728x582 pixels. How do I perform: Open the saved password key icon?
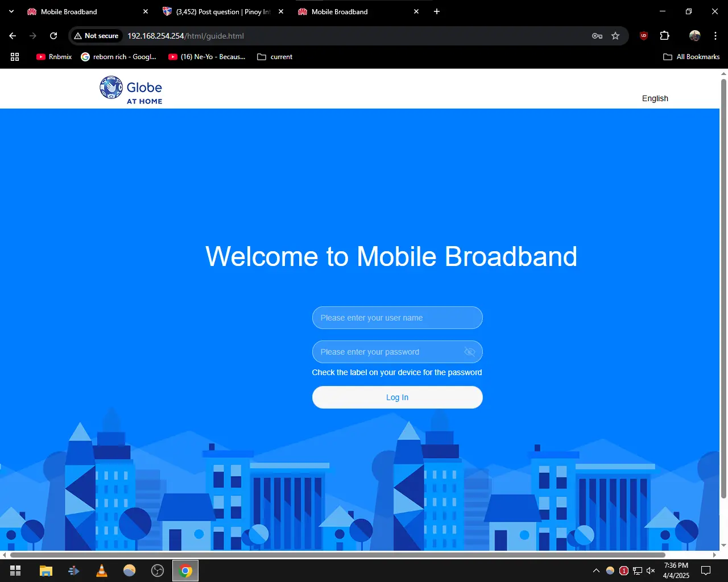[x=597, y=36]
